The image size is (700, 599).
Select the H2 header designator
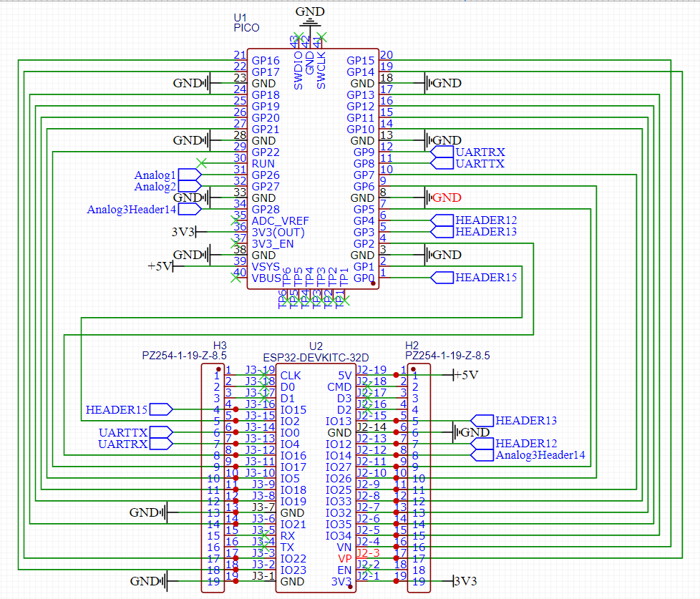(412, 346)
